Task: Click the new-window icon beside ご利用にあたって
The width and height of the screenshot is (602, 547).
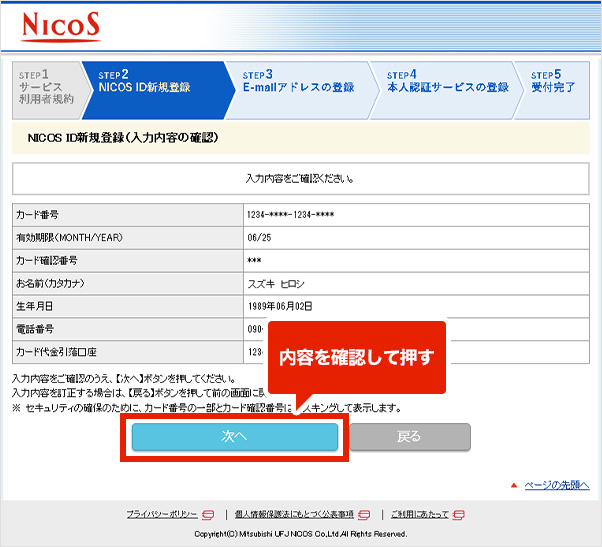Action: coord(461,514)
